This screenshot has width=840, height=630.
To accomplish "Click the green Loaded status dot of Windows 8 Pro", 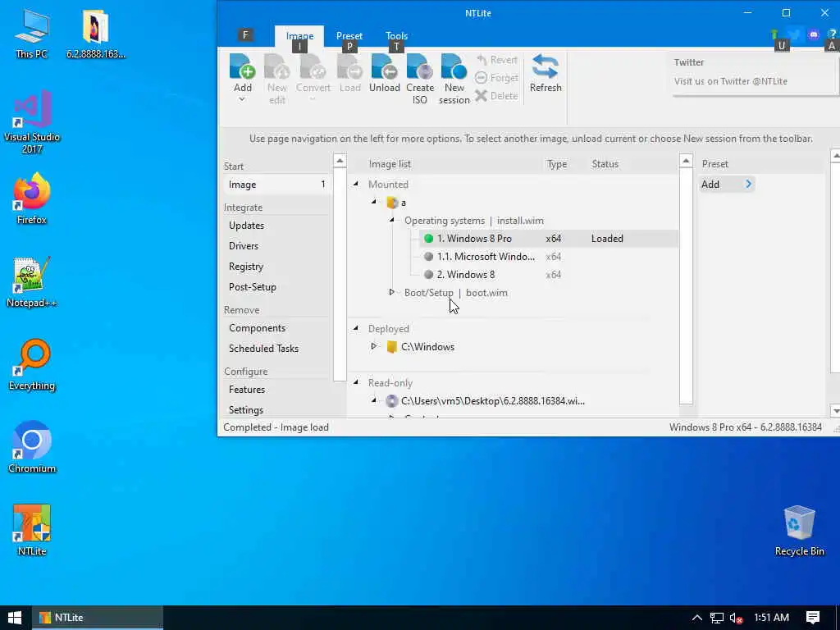I will click(x=428, y=239).
